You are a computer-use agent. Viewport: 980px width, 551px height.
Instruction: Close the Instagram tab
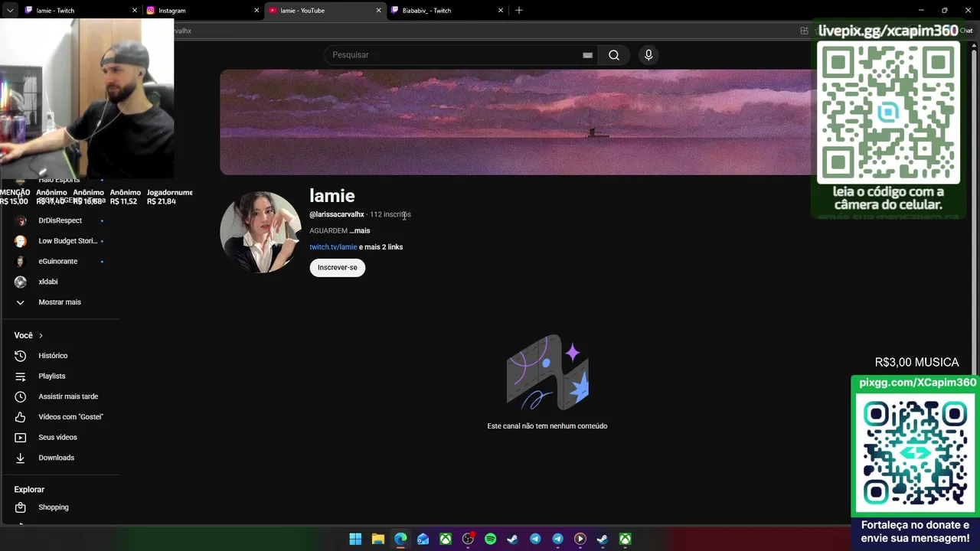point(256,11)
